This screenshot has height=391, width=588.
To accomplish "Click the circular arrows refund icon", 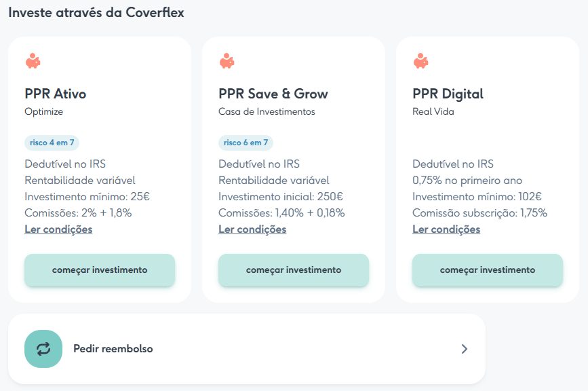I will [43, 349].
